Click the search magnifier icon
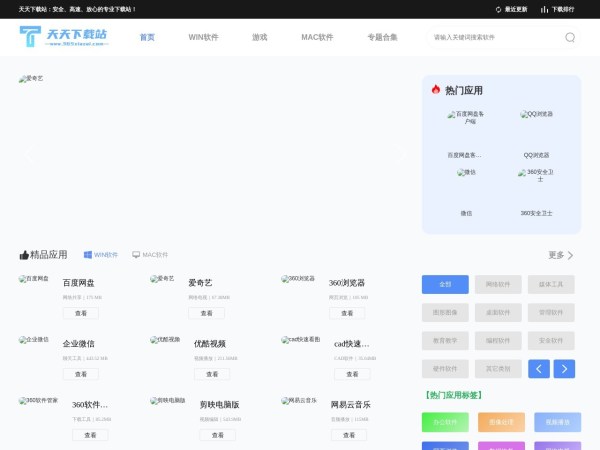The image size is (600, 450). point(570,37)
